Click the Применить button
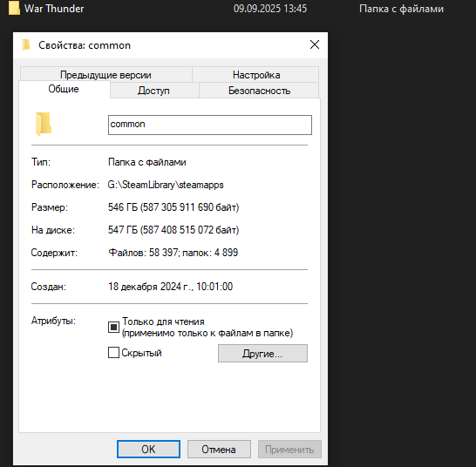 tap(289, 449)
